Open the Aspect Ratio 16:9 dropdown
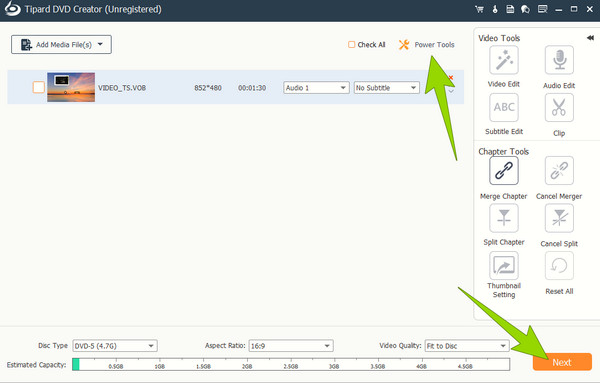 click(x=291, y=346)
